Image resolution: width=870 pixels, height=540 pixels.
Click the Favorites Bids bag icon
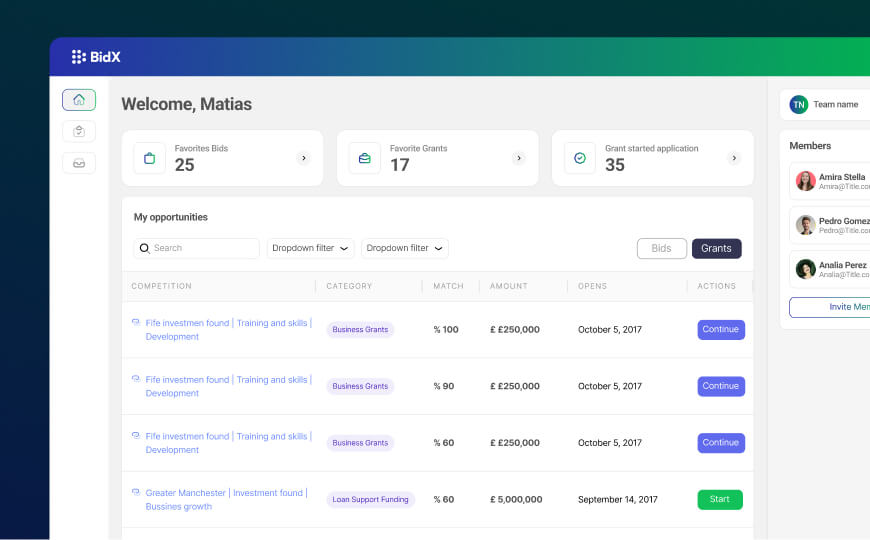149,158
